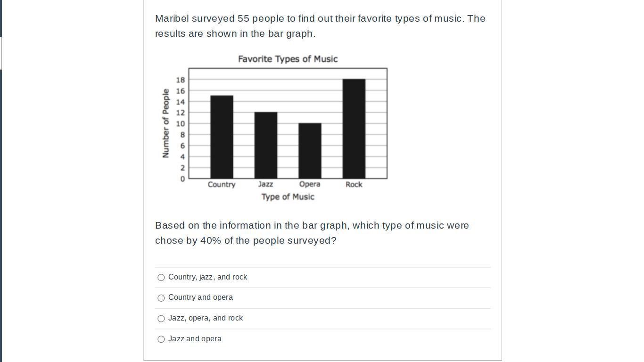Click the "Country, jazz, and rock" answer text

click(x=208, y=277)
